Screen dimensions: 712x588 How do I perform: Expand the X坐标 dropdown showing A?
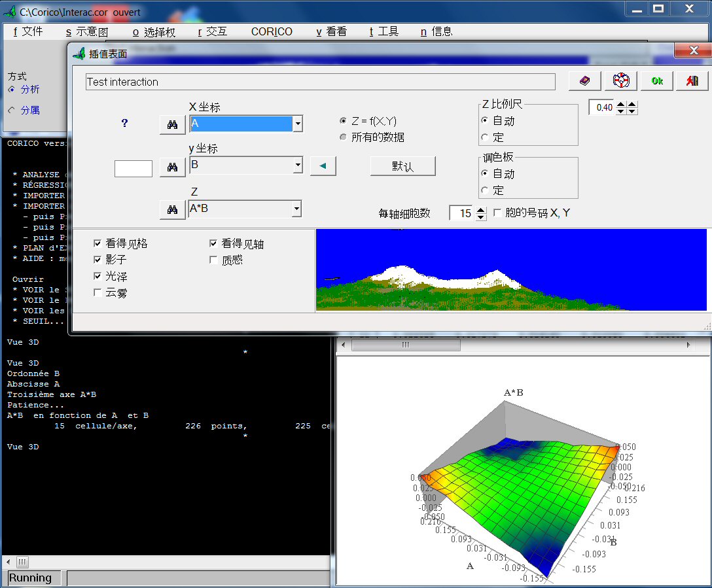click(297, 124)
